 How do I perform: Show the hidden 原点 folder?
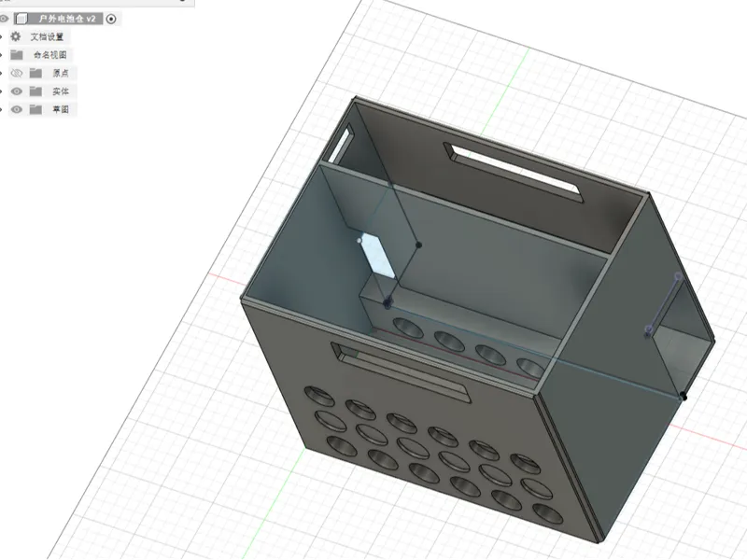(17, 73)
